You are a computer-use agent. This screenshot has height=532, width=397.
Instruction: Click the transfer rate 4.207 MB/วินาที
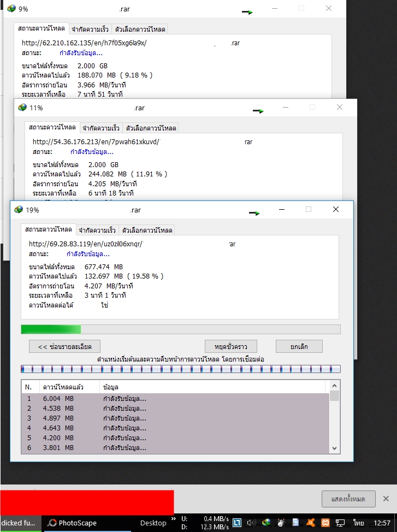pos(109,286)
